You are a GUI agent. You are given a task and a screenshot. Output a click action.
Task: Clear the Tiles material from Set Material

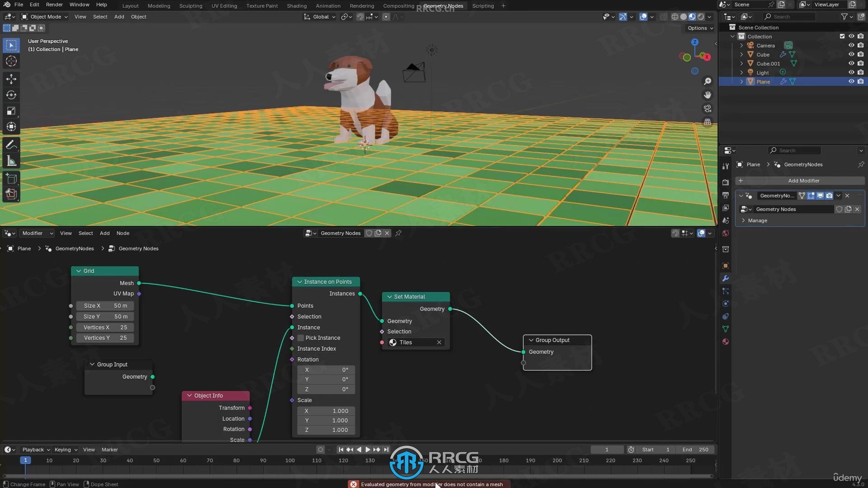(439, 343)
